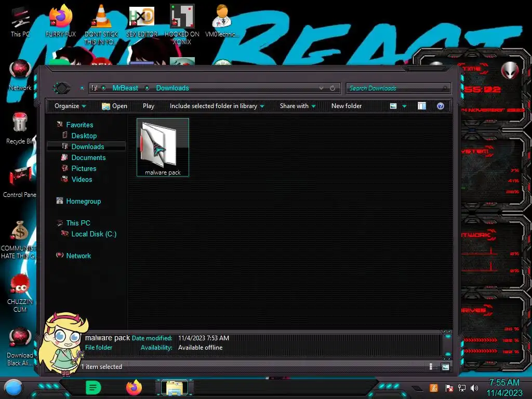Click the Open toolbar button
The width and height of the screenshot is (532, 399).
tap(115, 106)
